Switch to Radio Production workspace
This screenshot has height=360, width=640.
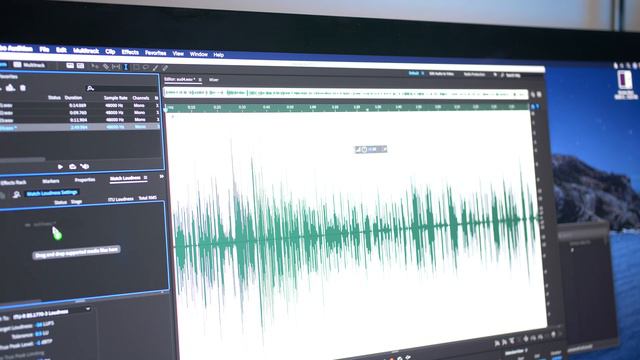click(x=474, y=74)
